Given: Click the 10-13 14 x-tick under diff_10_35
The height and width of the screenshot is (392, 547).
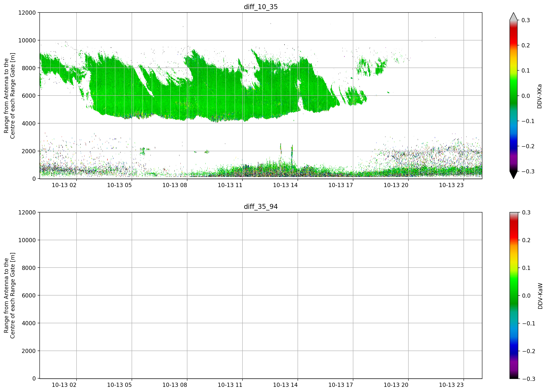Looking at the screenshot, I should click(285, 185).
